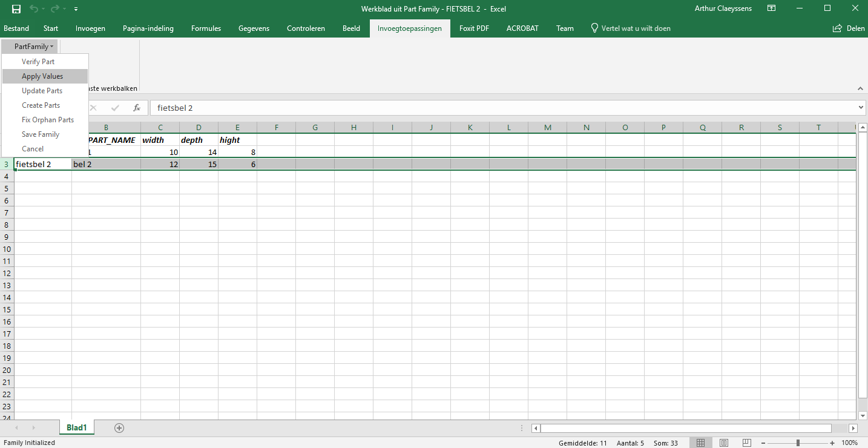The width and height of the screenshot is (868, 448).
Task: Click the vertical scrollbar down arrow
Action: coord(863,415)
